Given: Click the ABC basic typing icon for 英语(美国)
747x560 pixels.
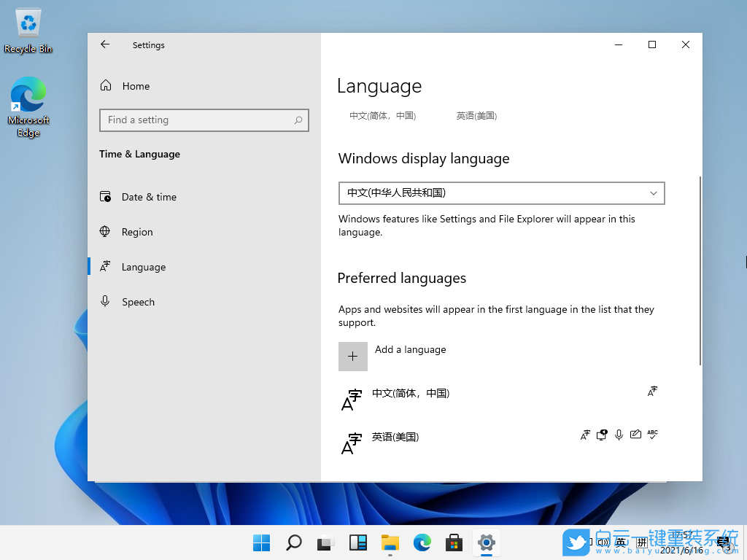Looking at the screenshot, I should (x=652, y=435).
